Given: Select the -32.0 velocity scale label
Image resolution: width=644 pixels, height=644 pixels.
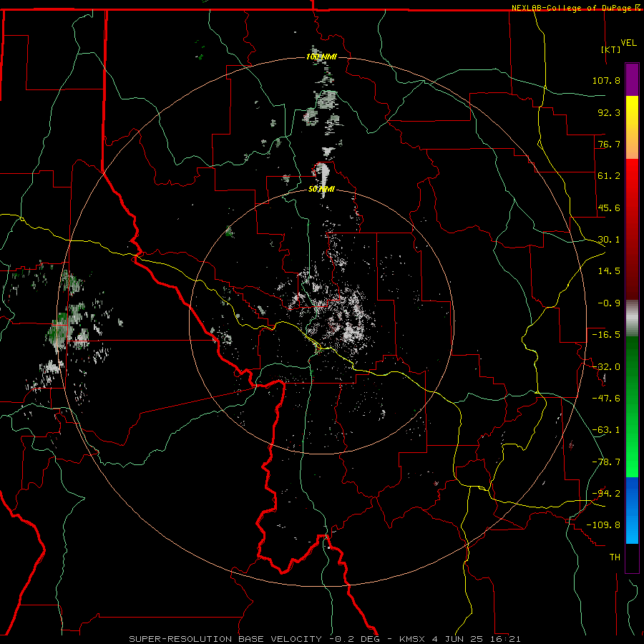Looking at the screenshot, I should click(x=606, y=367).
